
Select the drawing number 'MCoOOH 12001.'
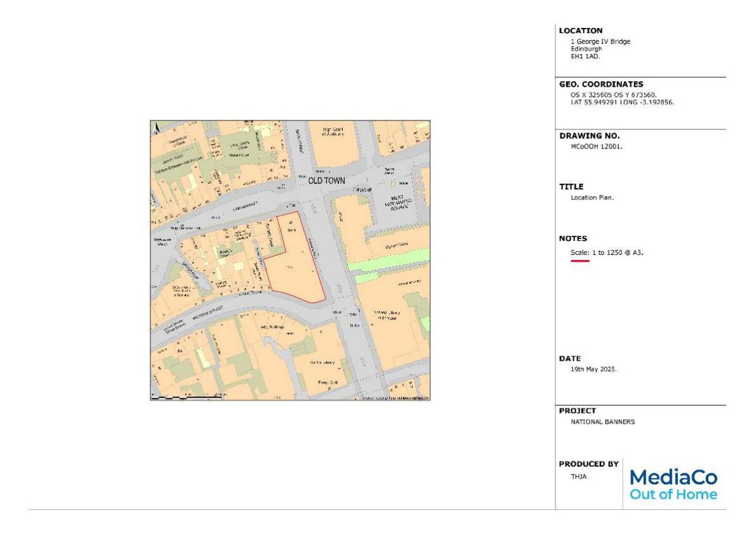597,147
